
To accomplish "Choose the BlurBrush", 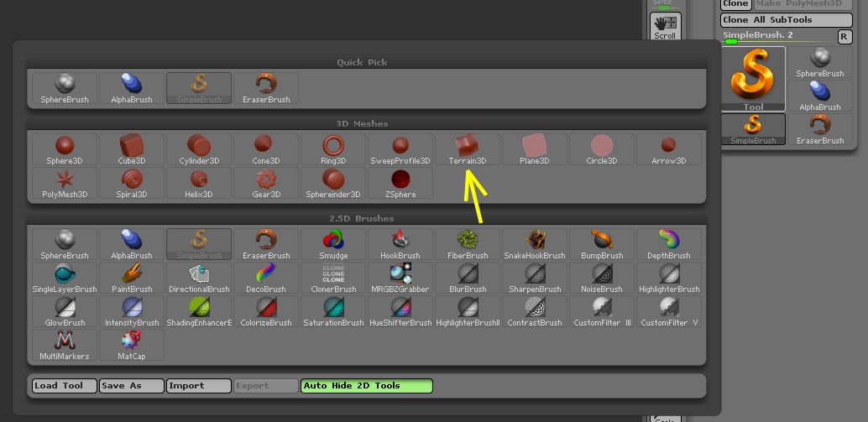I will coord(468,279).
